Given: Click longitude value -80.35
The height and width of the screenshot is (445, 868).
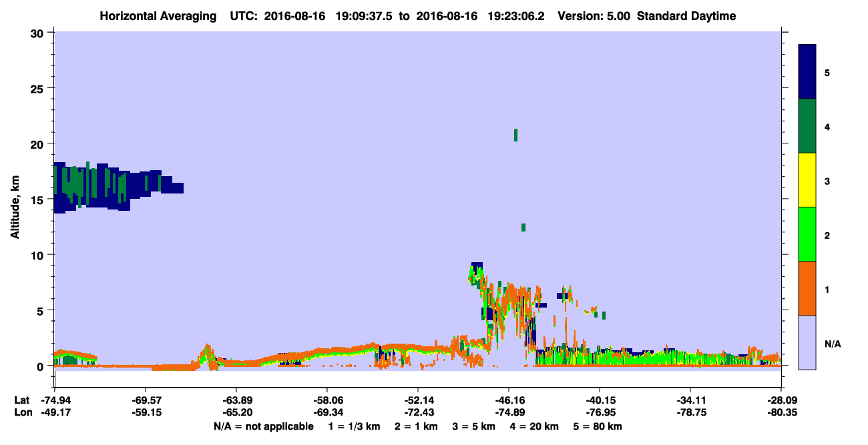Looking at the screenshot, I should (781, 413).
